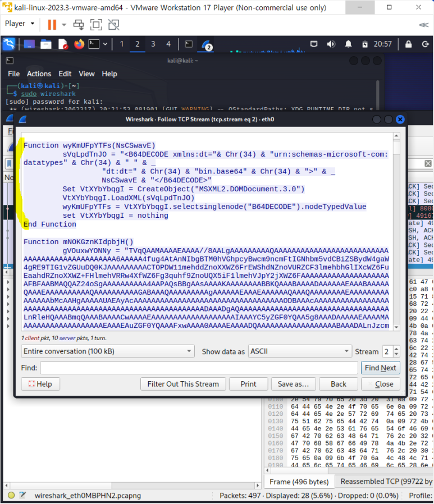
Task: Click 'End Function' line in stream text
Action: coord(50,224)
